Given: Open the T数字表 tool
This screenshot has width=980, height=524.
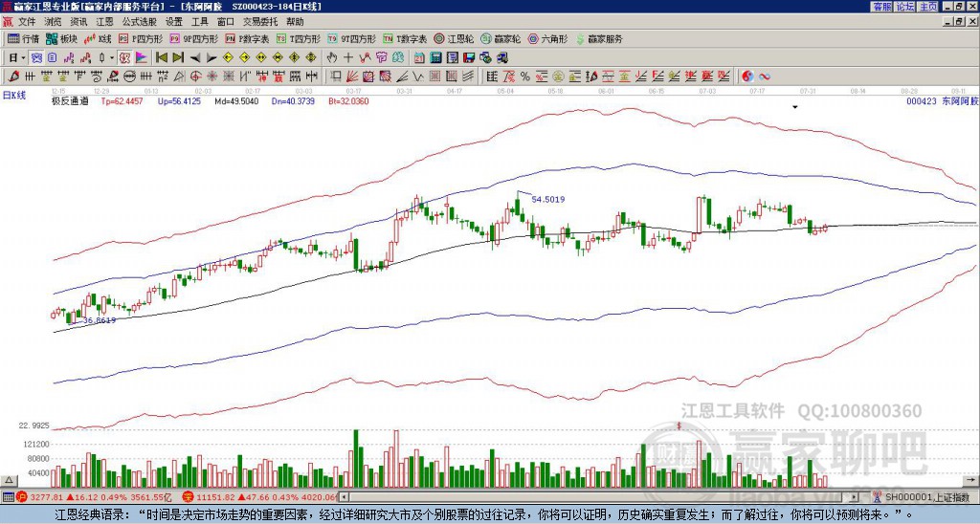Looking at the screenshot, I should [405, 38].
